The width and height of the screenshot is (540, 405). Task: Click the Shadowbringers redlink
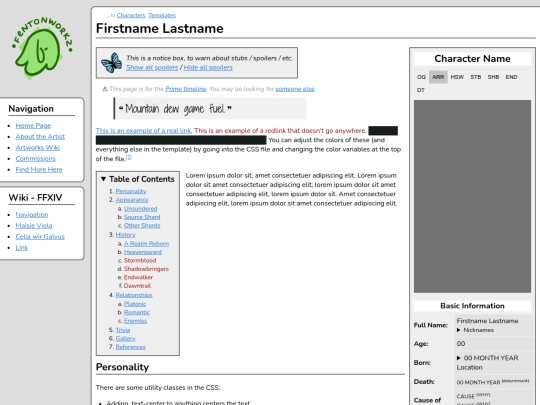[146, 269]
